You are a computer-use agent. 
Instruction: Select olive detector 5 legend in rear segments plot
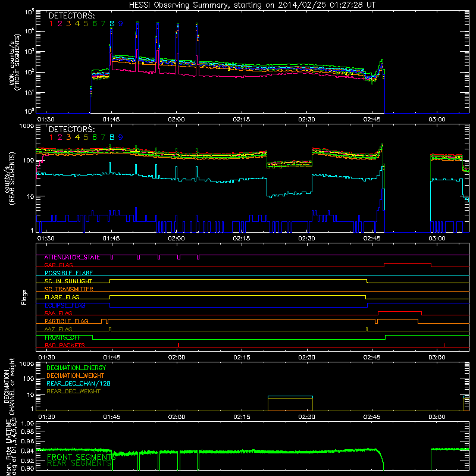tap(86, 137)
